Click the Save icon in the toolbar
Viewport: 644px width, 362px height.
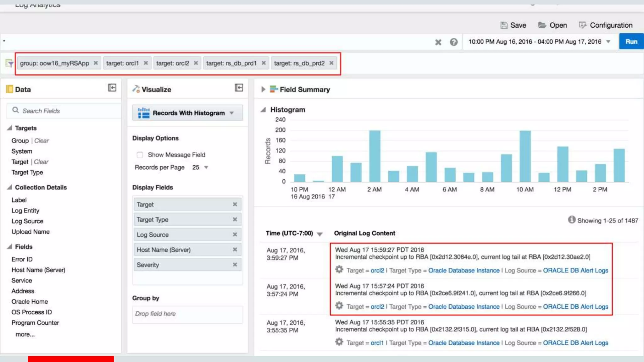[x=504, y=25]
